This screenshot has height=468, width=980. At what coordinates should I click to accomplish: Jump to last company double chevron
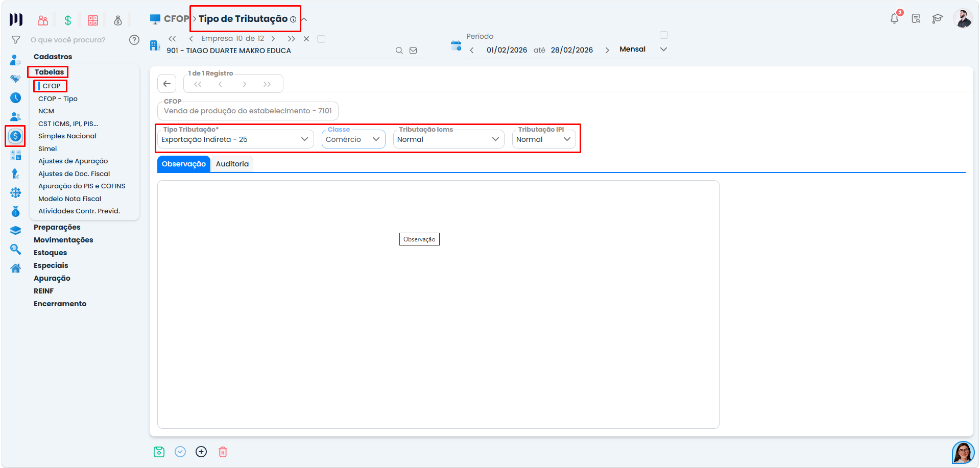pyautogui.click(x=291, y=39)
